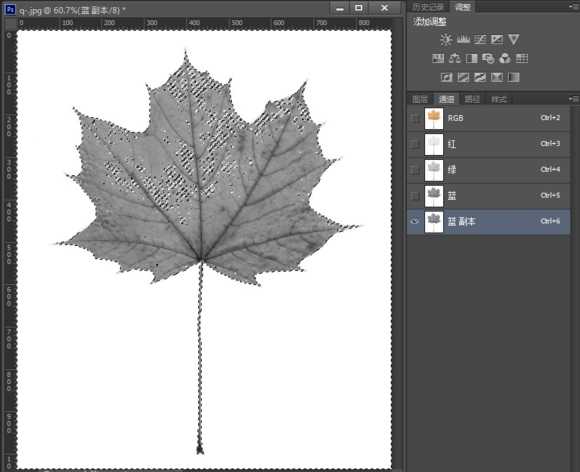Image resolution: width=580 pixels, height=472 pixels.
Task: Add a Black & White adjustment
Action: (472, 58)
